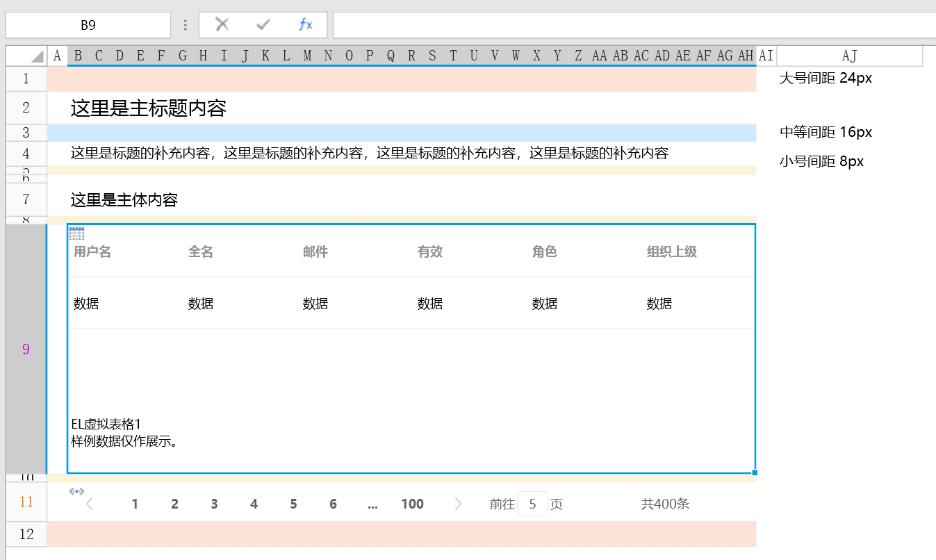Click 数据 cell under 组织上级
The height and width of the screenshot is (560, 936).
(659, 304)
